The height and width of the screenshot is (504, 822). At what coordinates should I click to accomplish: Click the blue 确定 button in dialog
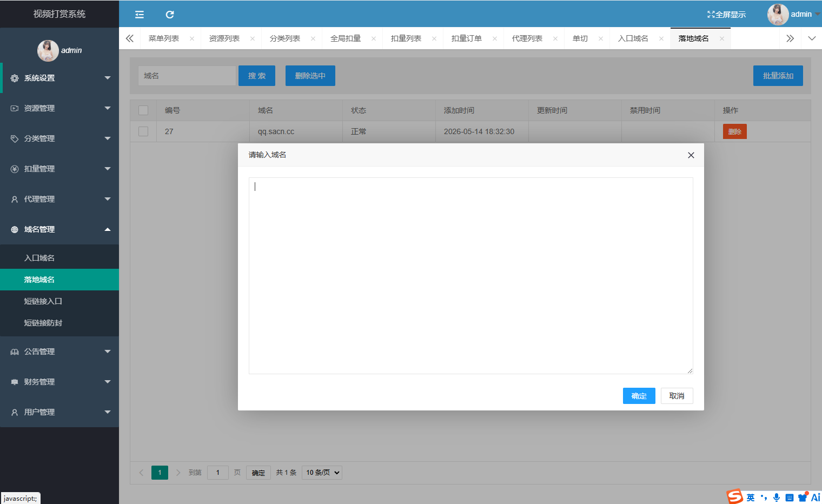click(639, 396)
